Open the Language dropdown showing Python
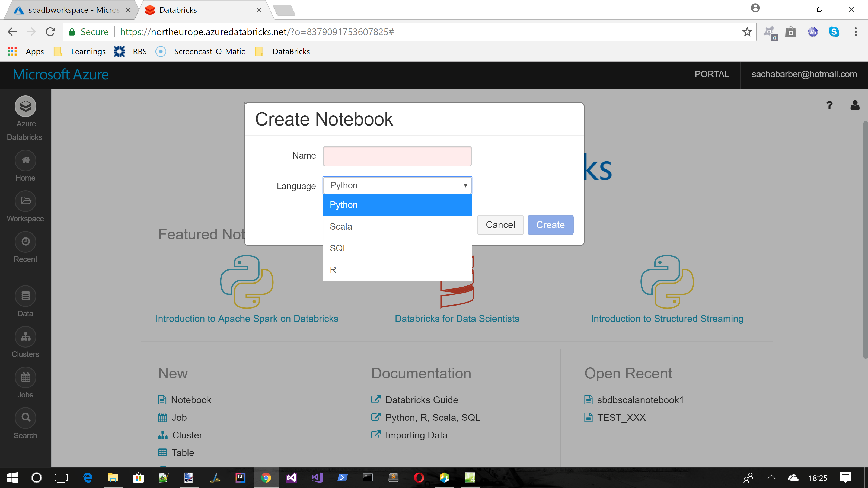 pyautogui.click(x=397, y=185)
